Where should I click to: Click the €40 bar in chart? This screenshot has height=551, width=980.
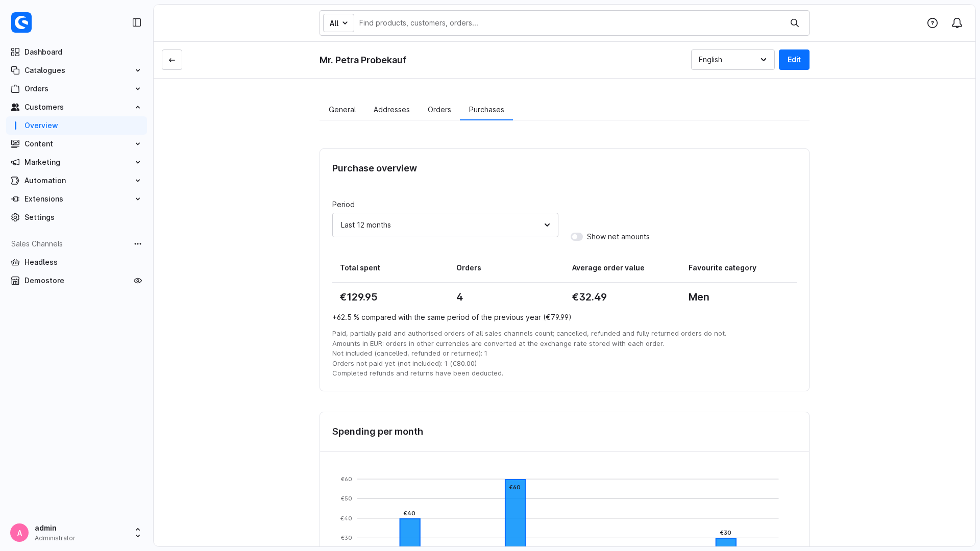click(410, 533)
